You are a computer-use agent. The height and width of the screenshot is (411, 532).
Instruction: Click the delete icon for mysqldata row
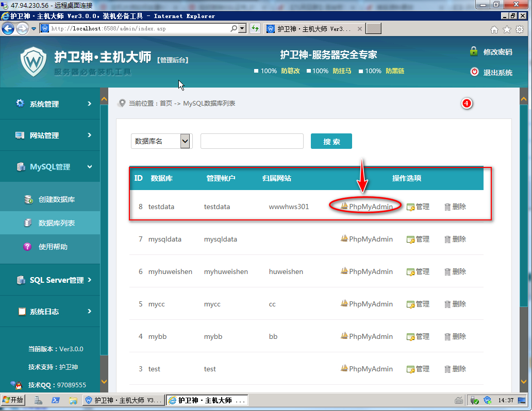click(447, 239)
